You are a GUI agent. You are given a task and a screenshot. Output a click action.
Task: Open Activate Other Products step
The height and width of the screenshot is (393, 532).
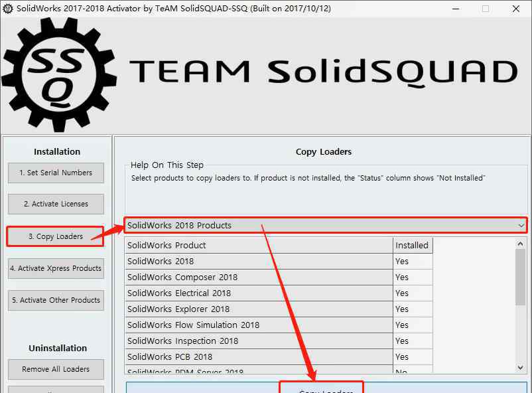coord(56,300)
